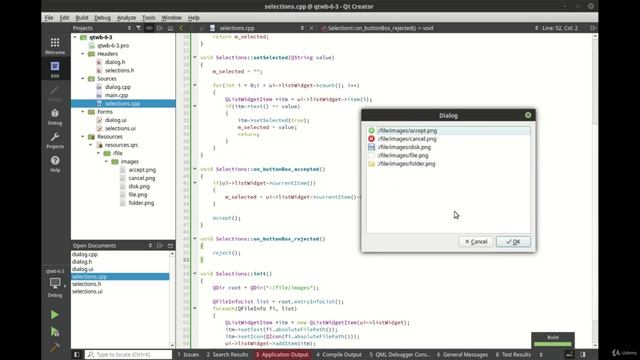The width and height of the screenshot is (640, 360).
Task: Open dialog.h in project tree
Action: click(115, 62)
